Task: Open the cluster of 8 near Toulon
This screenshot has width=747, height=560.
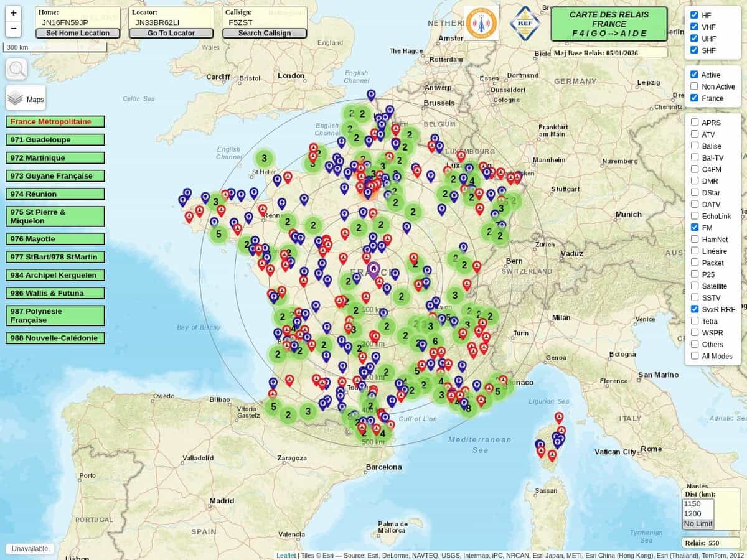Action: pyautogui.click(x=468, y=408)
